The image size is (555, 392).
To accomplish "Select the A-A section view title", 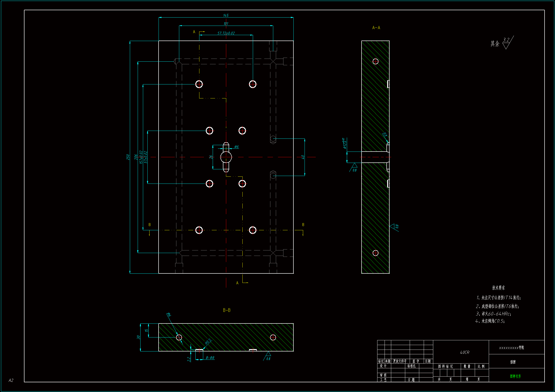I will 376,28.
